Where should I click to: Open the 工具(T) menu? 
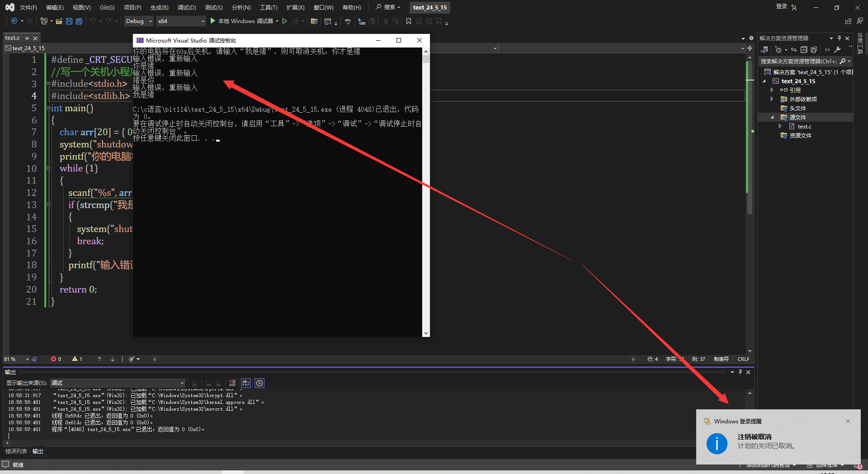[x=269, y=7]
